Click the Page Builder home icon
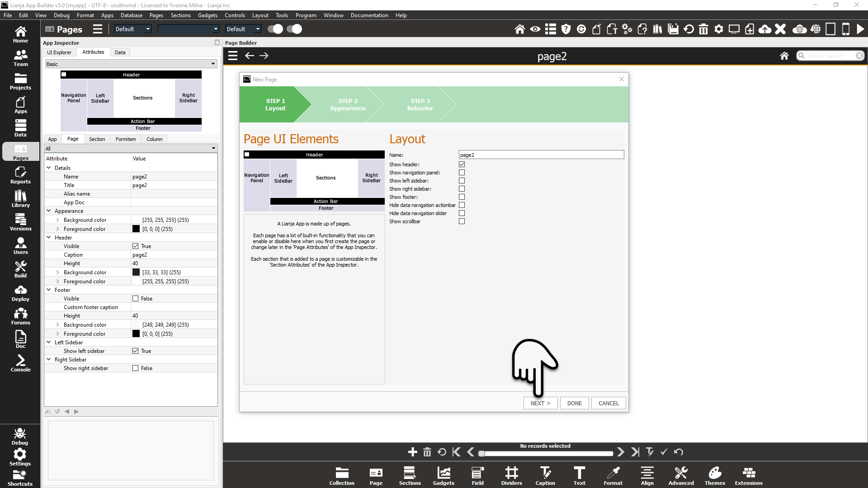The height and width of the screenshot is (488, 868). (784, 56)
